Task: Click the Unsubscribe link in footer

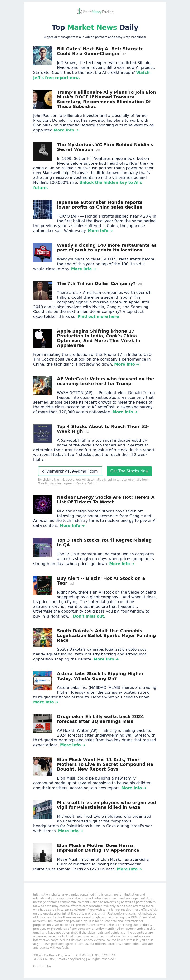Action: (42, 966)
